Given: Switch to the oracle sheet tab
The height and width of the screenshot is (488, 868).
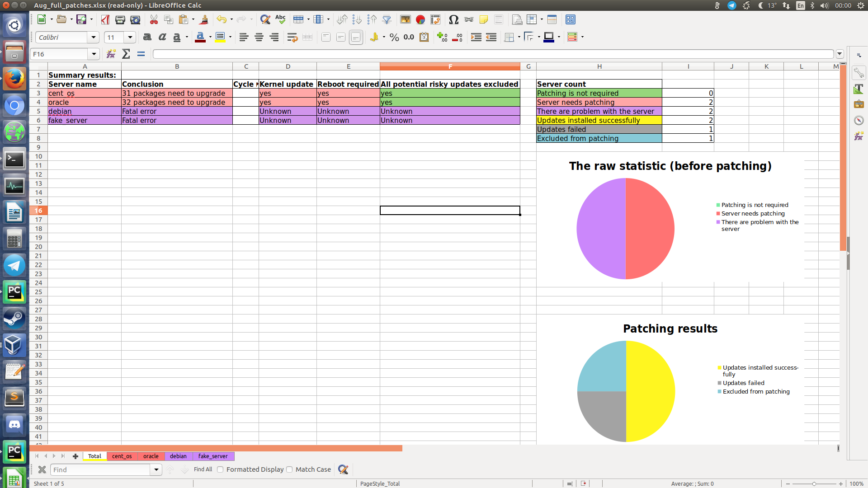Looking at the screenshot, I should [x=151, y=456].
